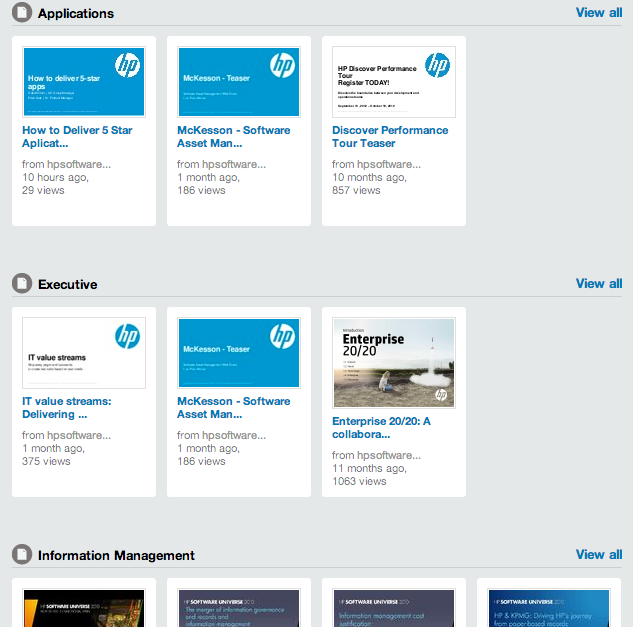
Task: Click the Applications section document icon
Action: coord(22,13)
